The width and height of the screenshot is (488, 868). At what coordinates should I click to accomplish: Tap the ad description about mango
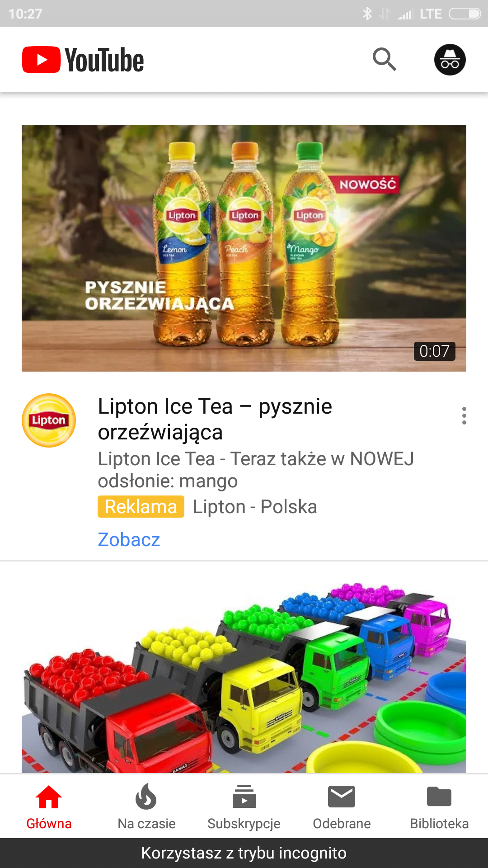(256, 470)
